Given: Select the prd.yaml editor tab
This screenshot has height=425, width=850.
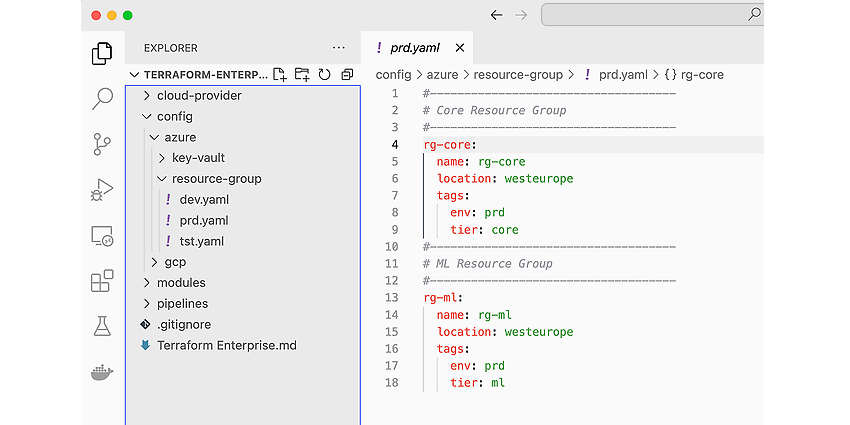Looking at the screenshot, I should pos(417,48).
